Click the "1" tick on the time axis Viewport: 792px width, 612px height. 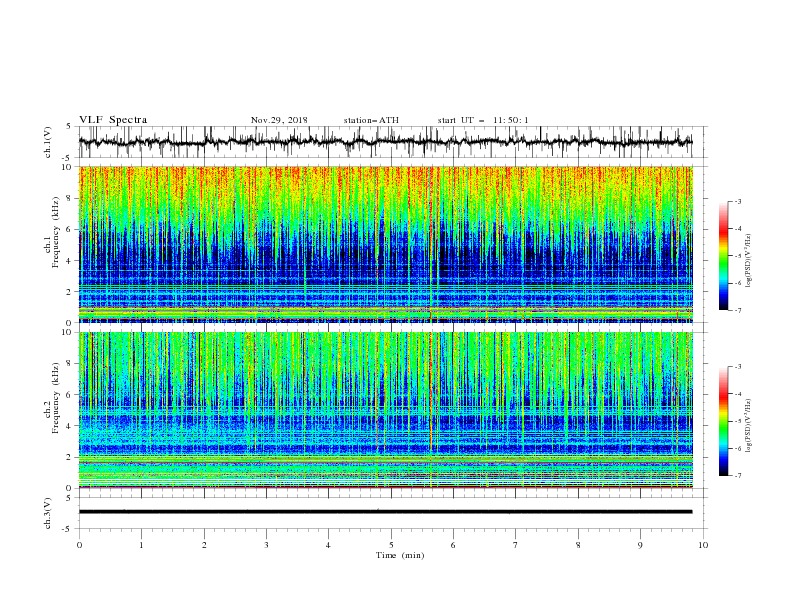tap(141, 545)
